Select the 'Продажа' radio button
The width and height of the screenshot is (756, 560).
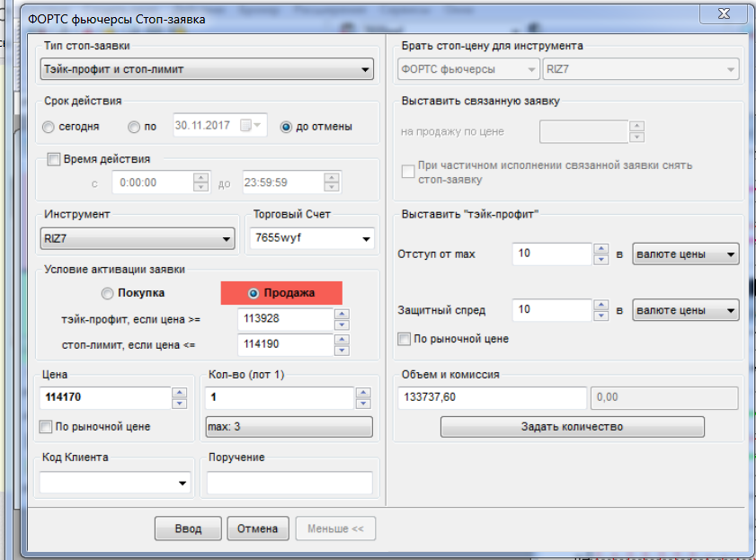[253, 293]
